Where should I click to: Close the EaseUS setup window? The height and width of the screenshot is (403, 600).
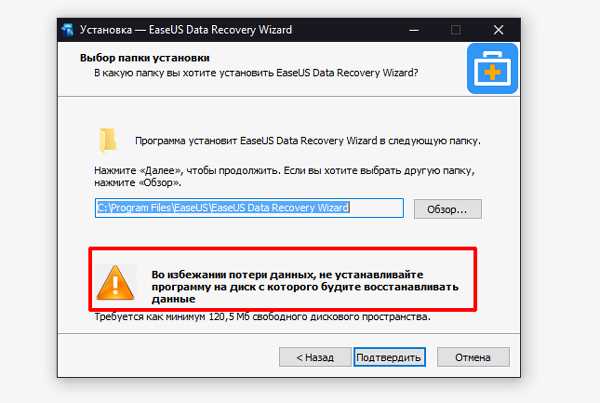(498, 30)
